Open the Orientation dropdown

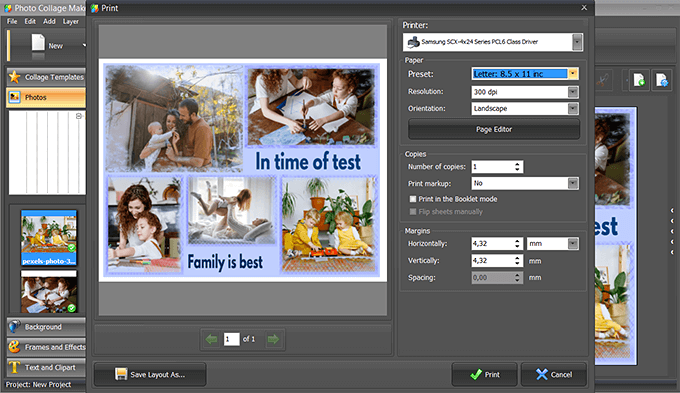573,108
